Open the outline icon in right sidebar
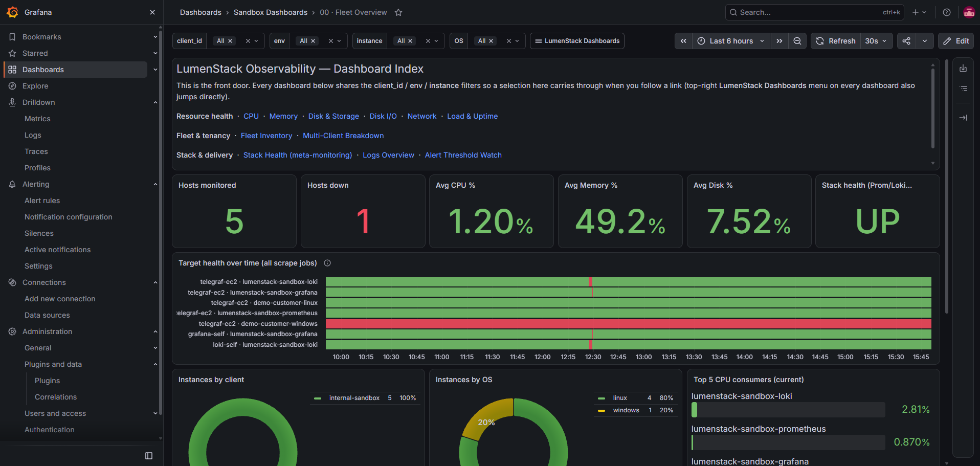The image size is (980, 466). click(963, 88)
